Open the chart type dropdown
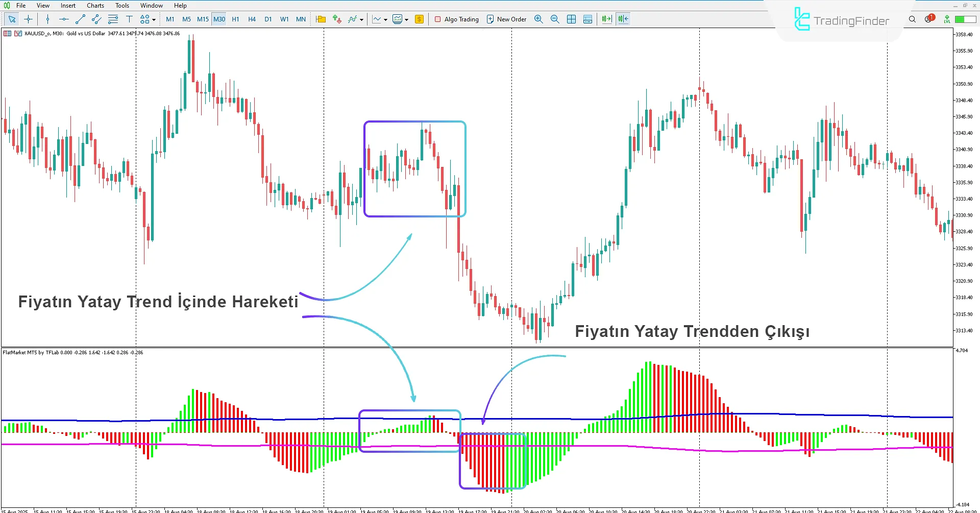980x513 pixels. pyautogui.click(x=385, y=19)
